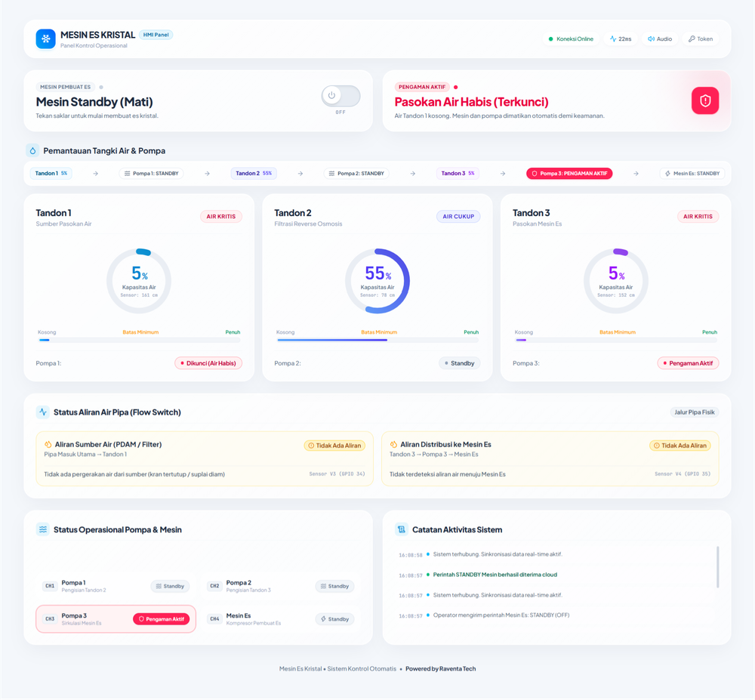Click the Jalur Pipa Fisik tag
This screenshot has width=755, height=700.
click(x=695, y=412)
